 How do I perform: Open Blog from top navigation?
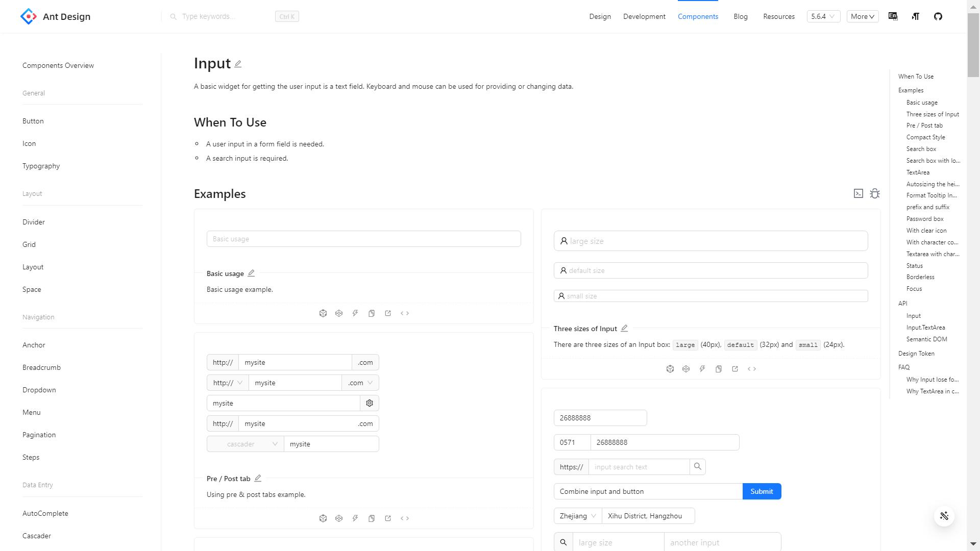[741, 16]
